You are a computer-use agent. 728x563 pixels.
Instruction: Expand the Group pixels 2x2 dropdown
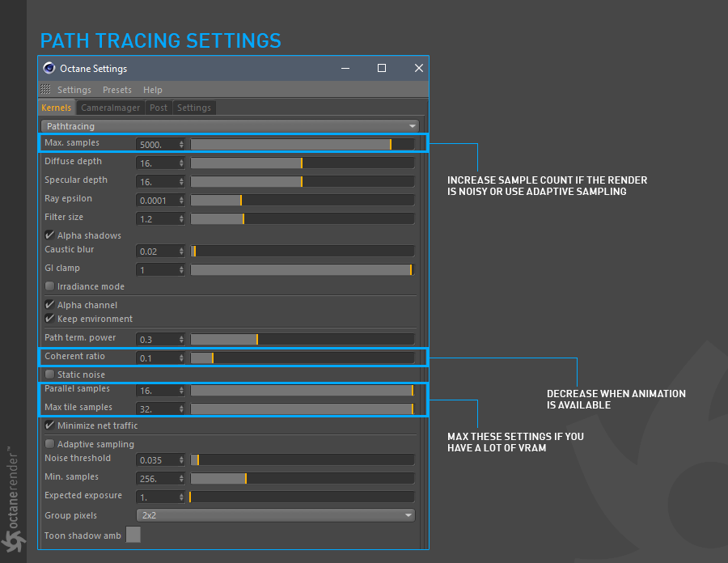275,515
